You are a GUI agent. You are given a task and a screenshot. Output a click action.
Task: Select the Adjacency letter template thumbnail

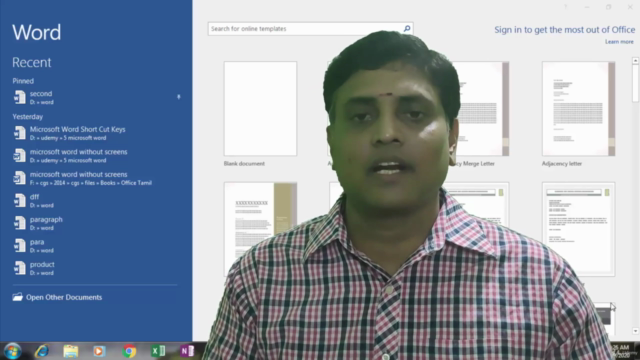pyautogui.click(x=578, y=109)
